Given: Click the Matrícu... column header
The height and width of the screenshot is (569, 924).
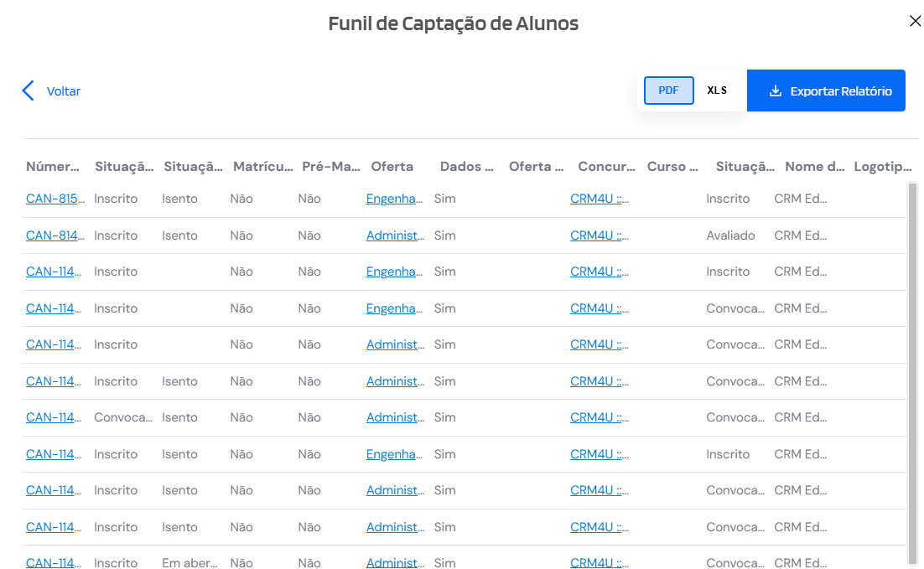Looking at the screenshot, I should 262,167.
